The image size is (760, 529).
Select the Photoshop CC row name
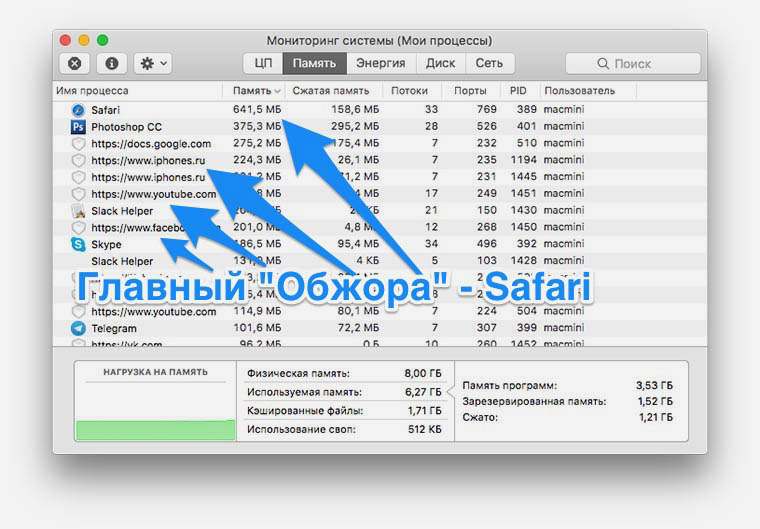pyautogui.click(x=127, y=127)
